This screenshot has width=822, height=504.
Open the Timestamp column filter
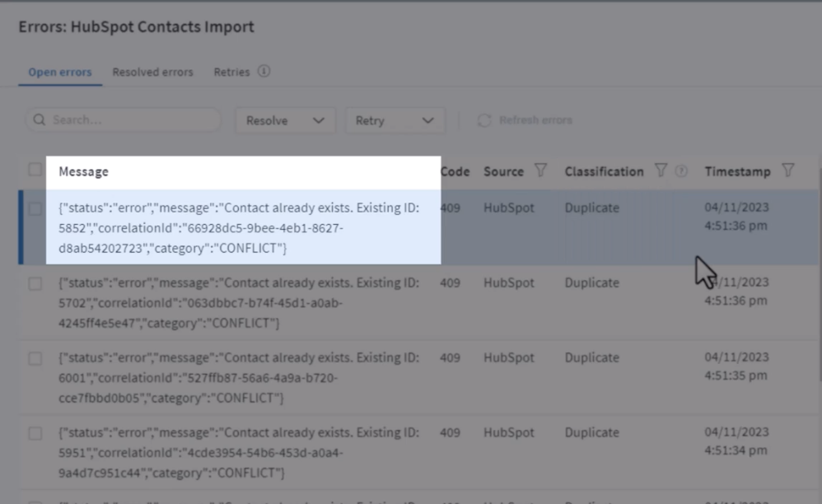[x=789, y=170]
